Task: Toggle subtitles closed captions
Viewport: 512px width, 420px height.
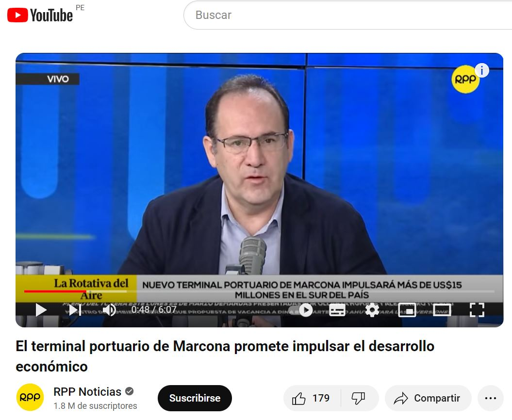Action: 337,310
